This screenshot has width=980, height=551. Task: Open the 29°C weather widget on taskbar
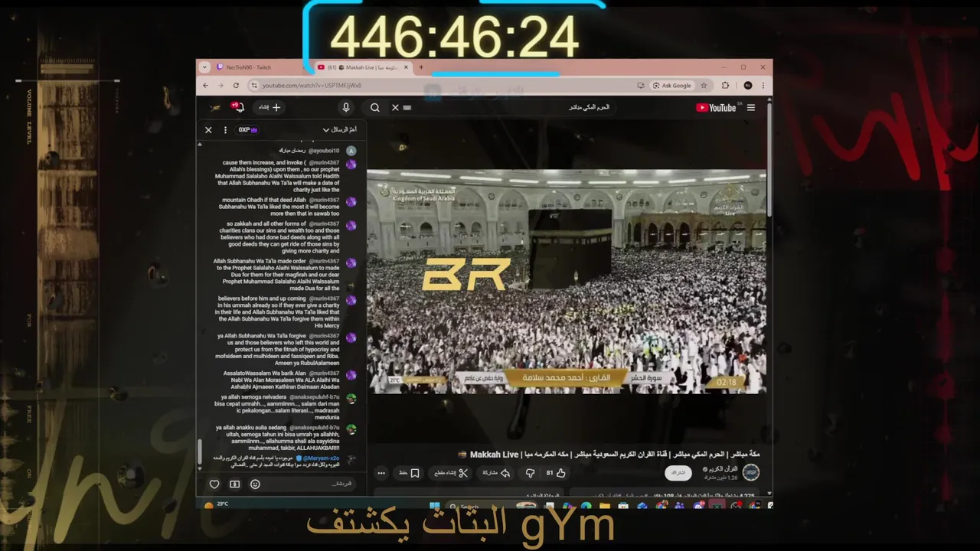pyautogui.click(x=216, y=504)
